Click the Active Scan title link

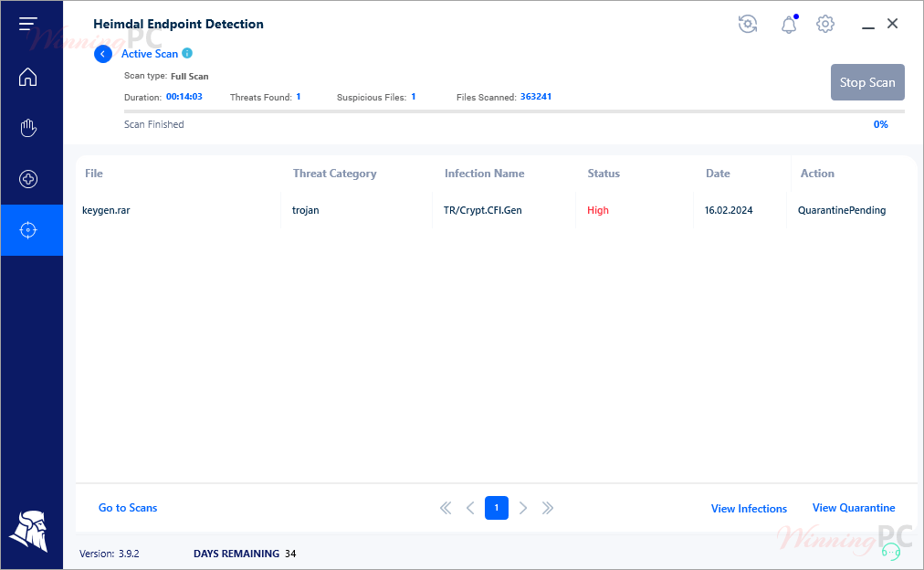(150, 54)
